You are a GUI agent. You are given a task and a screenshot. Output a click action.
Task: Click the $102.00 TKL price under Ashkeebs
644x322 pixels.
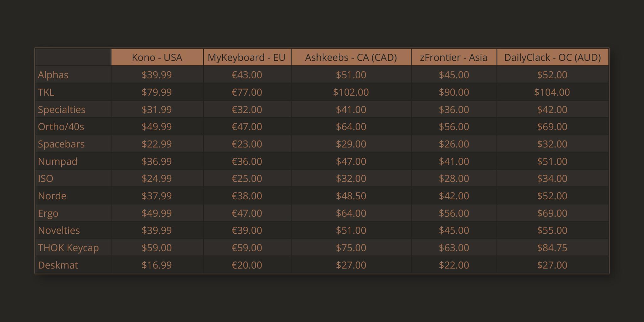coord(351,92)
